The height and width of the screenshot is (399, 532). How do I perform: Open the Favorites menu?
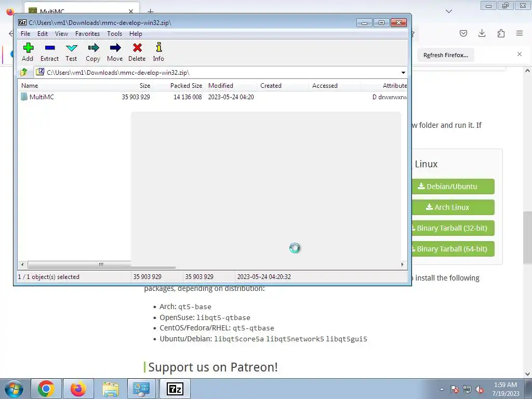87,34
